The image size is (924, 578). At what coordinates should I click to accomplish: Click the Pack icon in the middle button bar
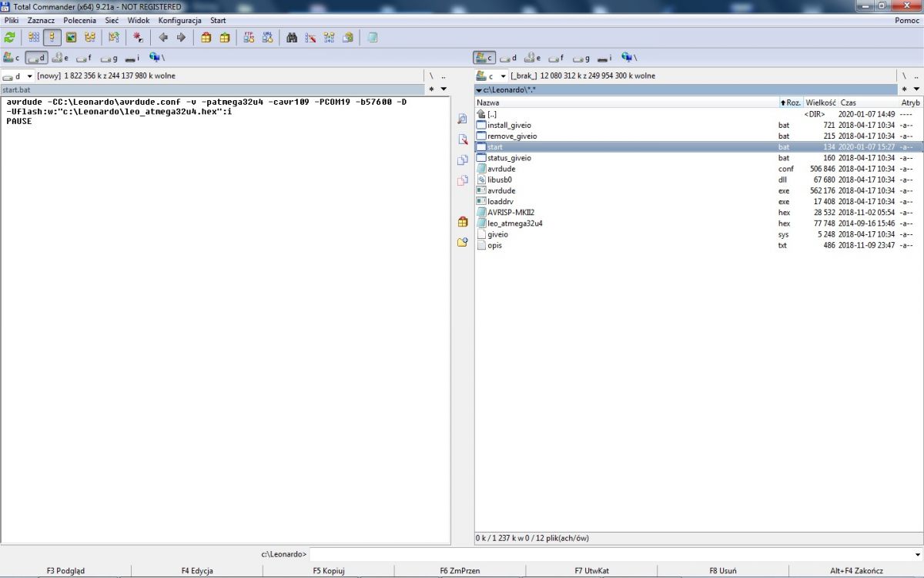tap(462, 221)
